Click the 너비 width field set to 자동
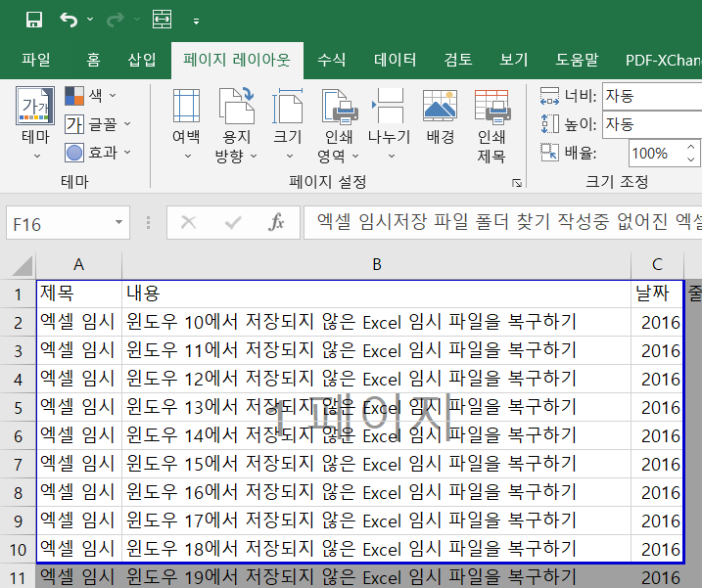 pos(652,96)
